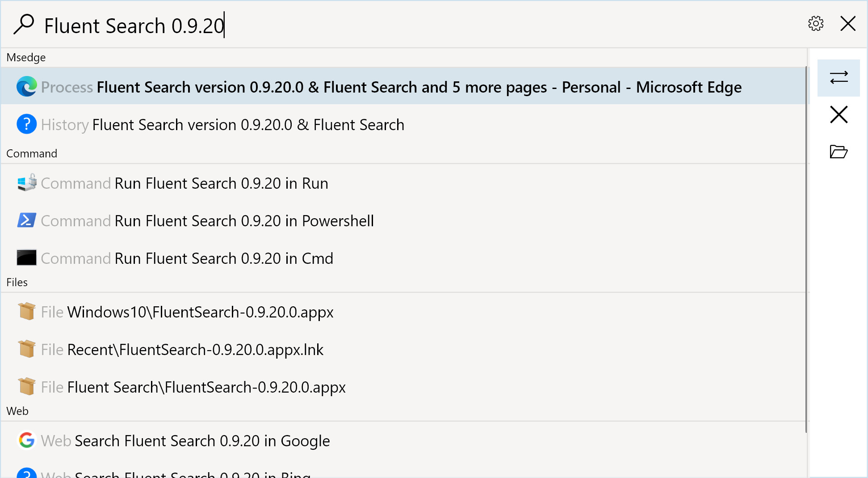Click the Google web search icon

26,440
